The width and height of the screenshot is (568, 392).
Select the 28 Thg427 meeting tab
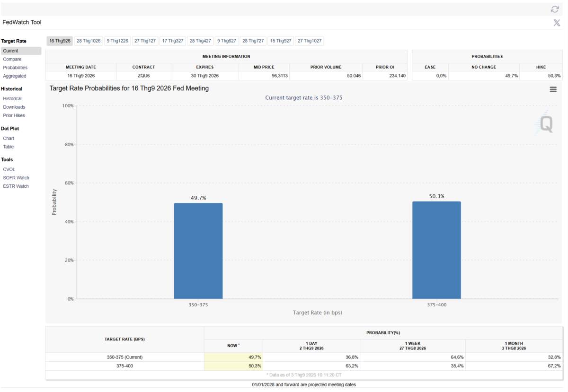pos(200,41)
